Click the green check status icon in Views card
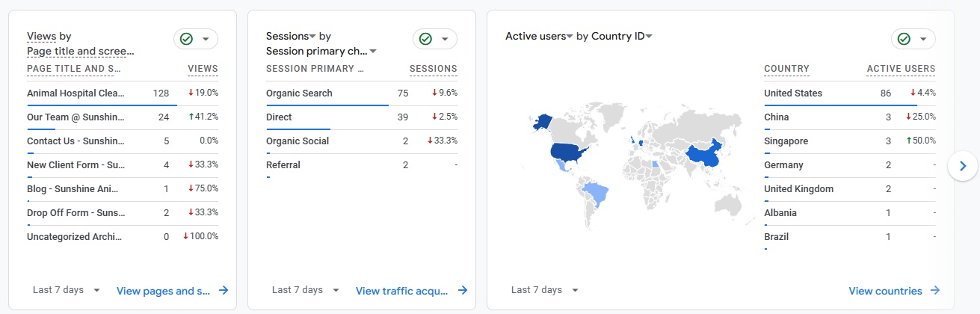Screen dimensions: 980x314 pyautogui.click(x=186, y=39)
